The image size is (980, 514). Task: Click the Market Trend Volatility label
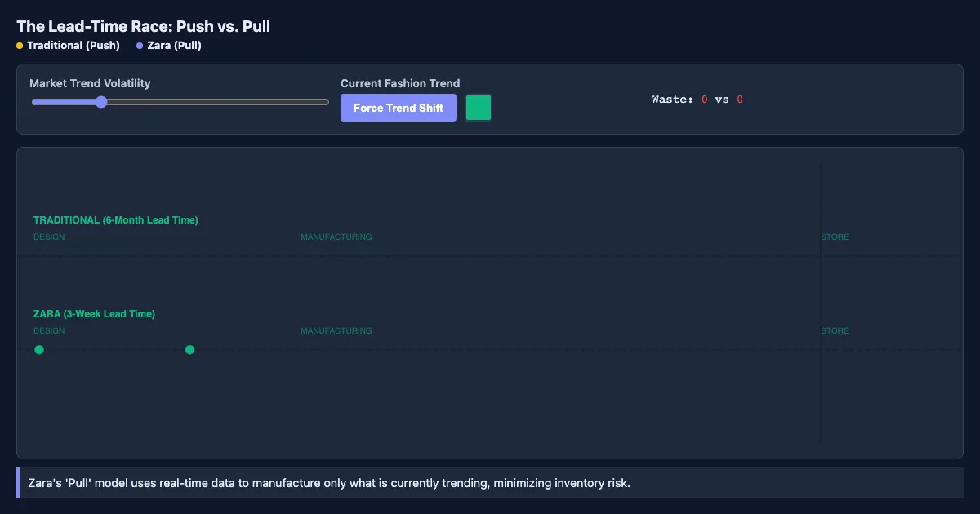90,83
